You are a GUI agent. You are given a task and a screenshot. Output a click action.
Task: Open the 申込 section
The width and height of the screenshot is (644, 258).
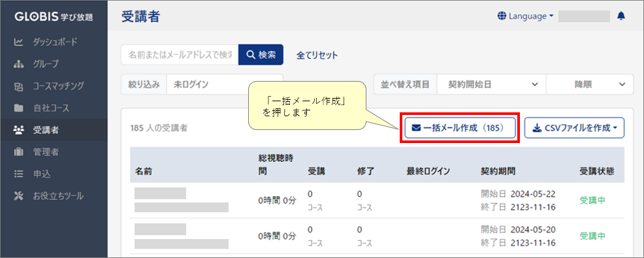click(x=42, y=174)
